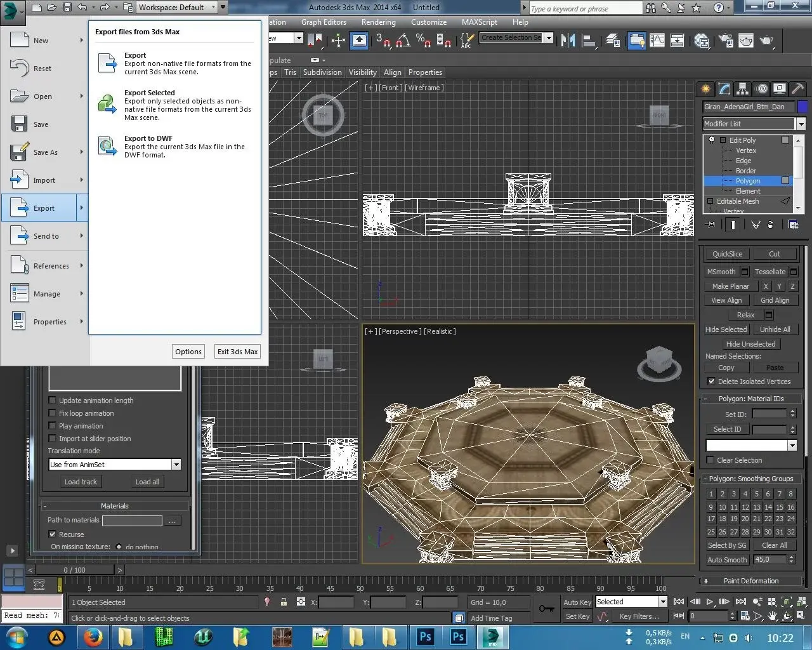Open the Import item in application menu
Viewport: 812px width, 650px height.
[x=44, y=180]
